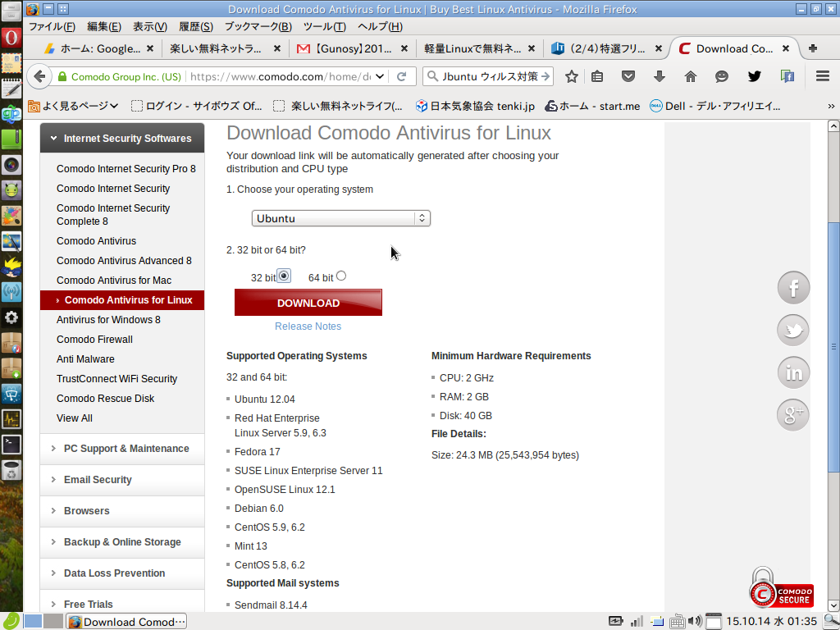Screen dimensions: 840x630
Task: Select the 32 bit radio button
Action: [283, 276]
